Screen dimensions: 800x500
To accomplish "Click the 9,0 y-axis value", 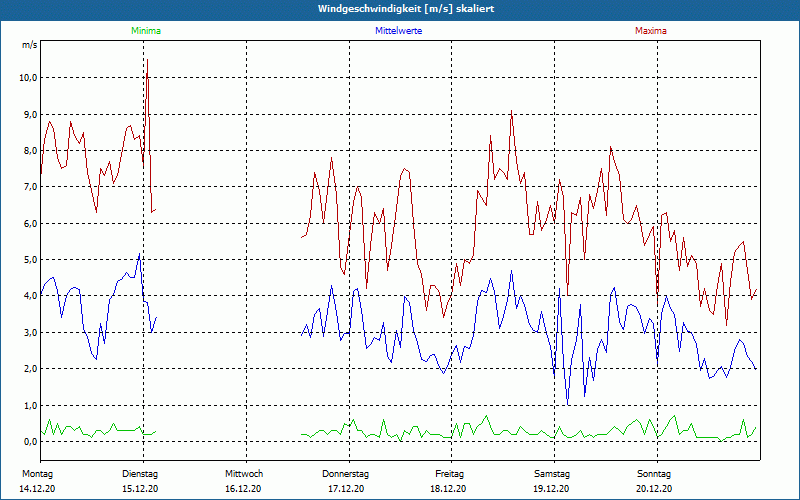I will 29,114.
